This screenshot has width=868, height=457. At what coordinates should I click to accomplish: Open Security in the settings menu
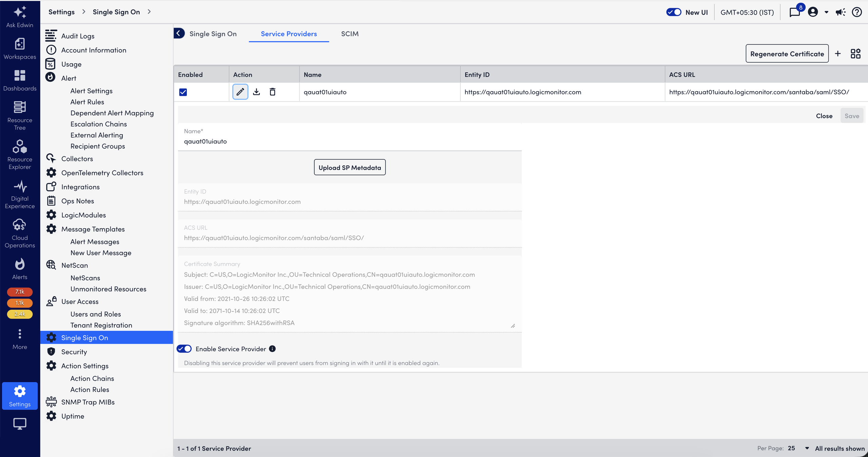click(x=74, y=352)
